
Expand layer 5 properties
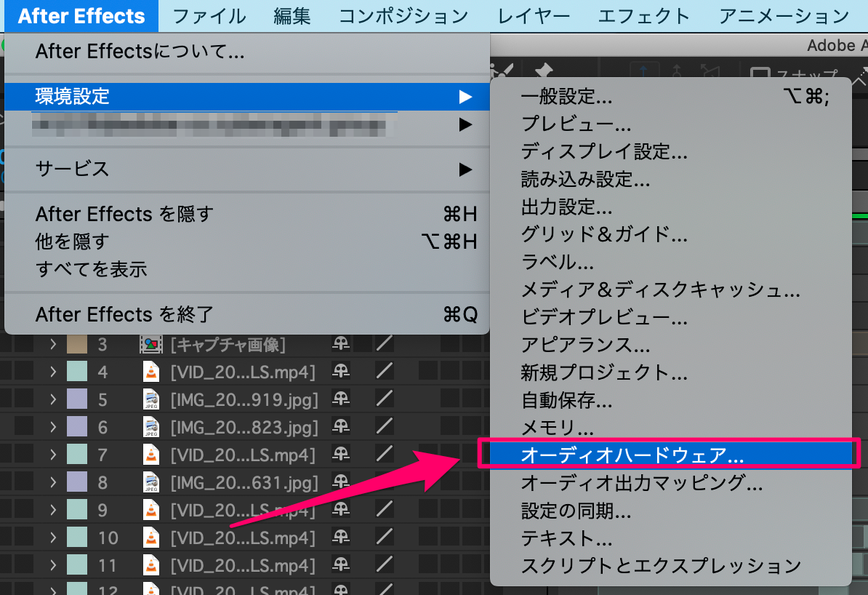coord(53,399)
